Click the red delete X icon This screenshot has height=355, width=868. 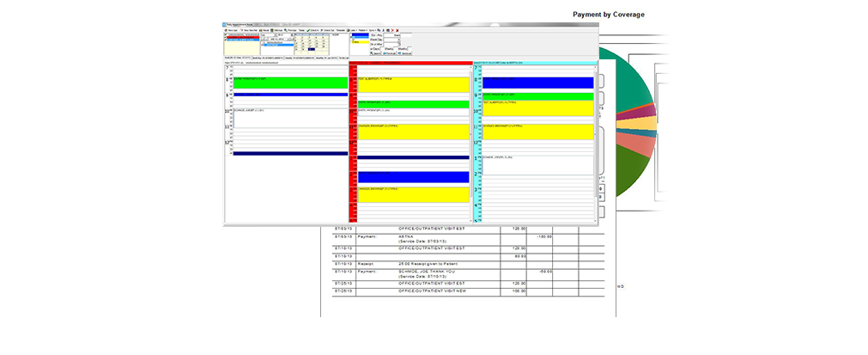(x=397, y=30)
